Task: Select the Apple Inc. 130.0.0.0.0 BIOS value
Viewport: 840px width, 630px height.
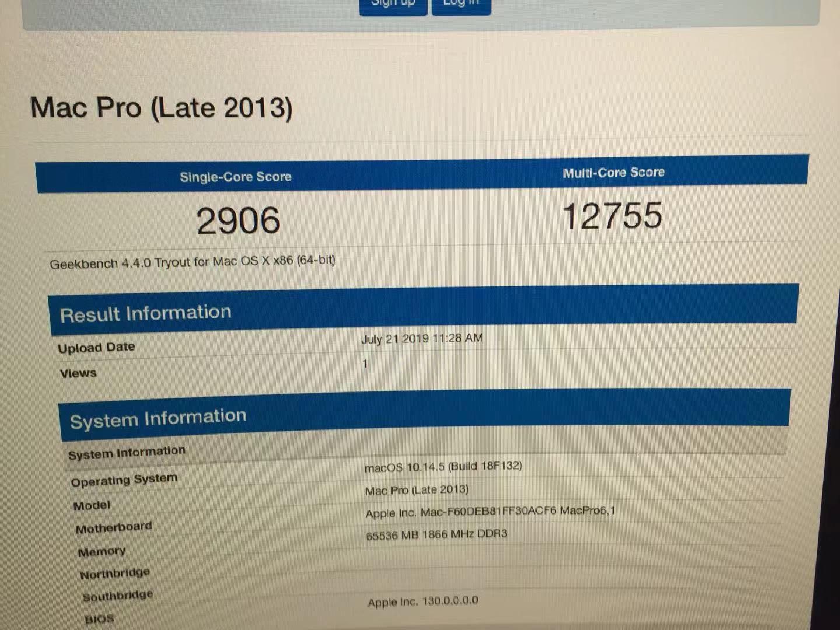Action: click(x=423, y=601)
